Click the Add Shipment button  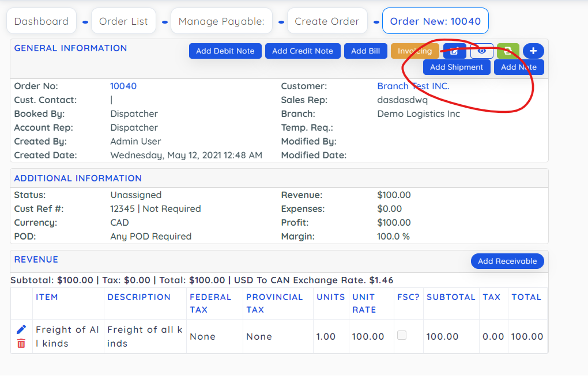(457, 67)
